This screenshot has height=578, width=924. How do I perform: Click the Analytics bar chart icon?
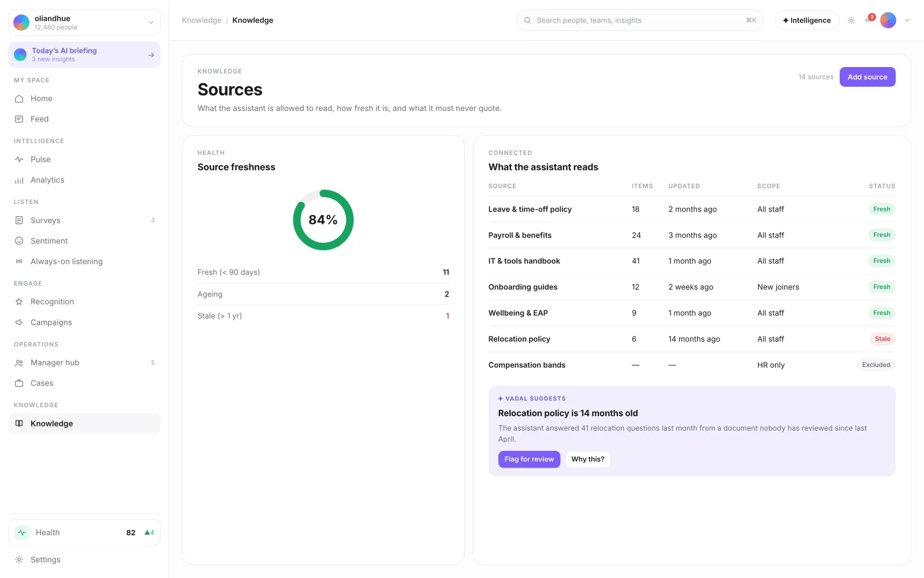pyautogui.click(x=19, y=180)
